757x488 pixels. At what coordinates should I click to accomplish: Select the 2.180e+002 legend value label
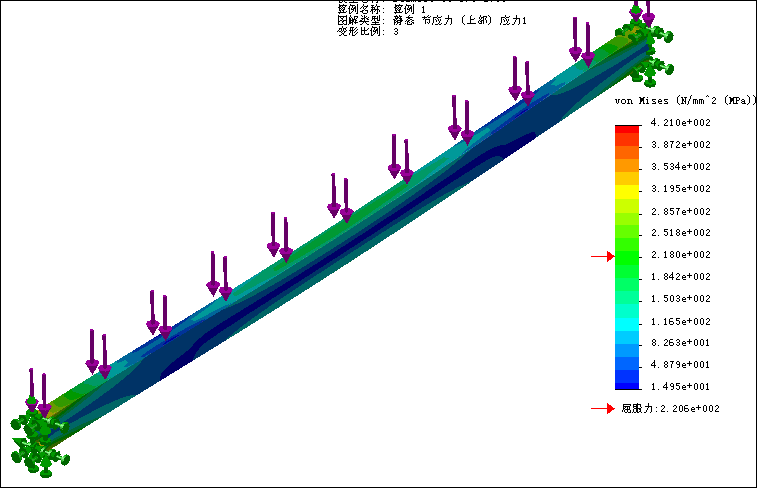680,255
